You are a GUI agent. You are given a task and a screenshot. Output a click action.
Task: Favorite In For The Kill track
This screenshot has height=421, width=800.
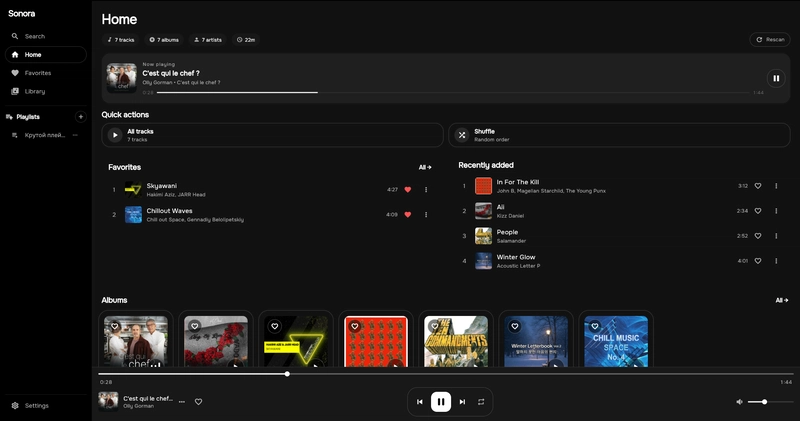click(x=758, y=186)
